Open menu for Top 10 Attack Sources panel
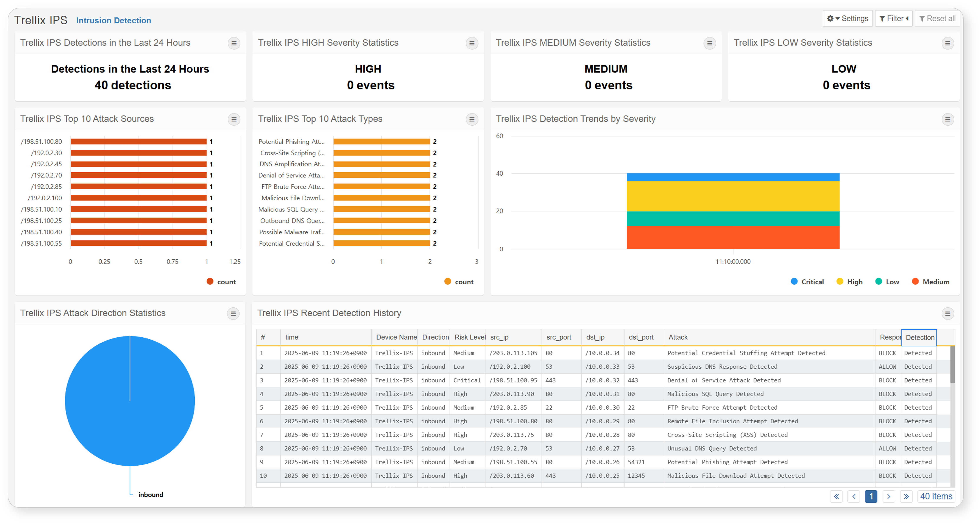The image size is (980, 524). click(234, 119)
